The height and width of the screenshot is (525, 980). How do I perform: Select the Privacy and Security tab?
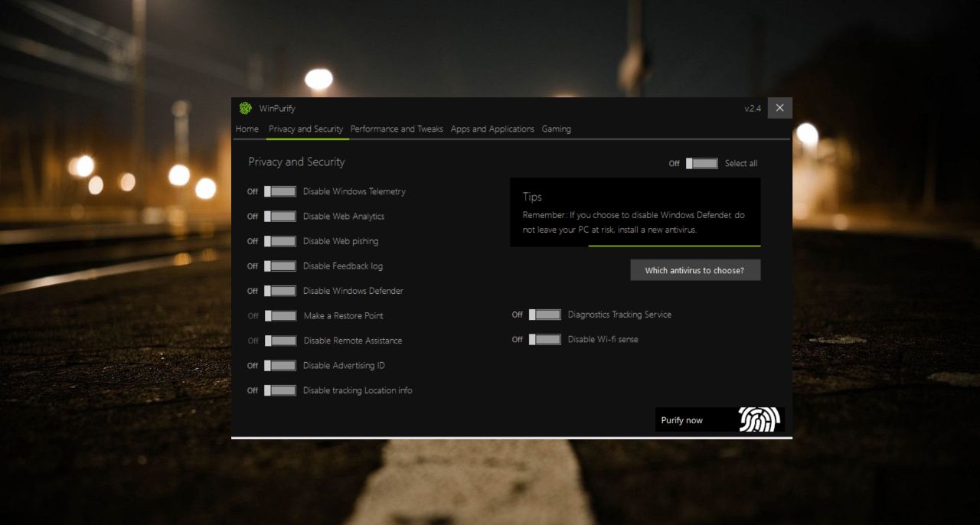[x=305, y=129]
